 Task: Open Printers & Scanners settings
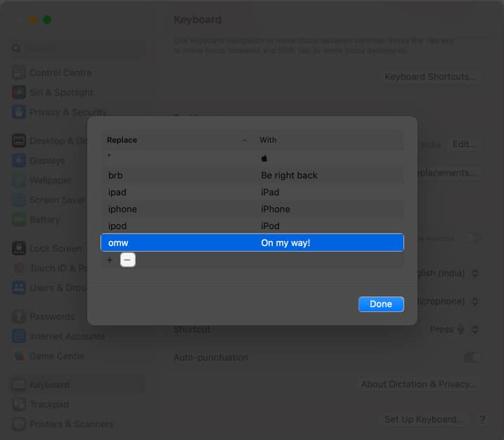pyautogui.click(x=63, y=424)
